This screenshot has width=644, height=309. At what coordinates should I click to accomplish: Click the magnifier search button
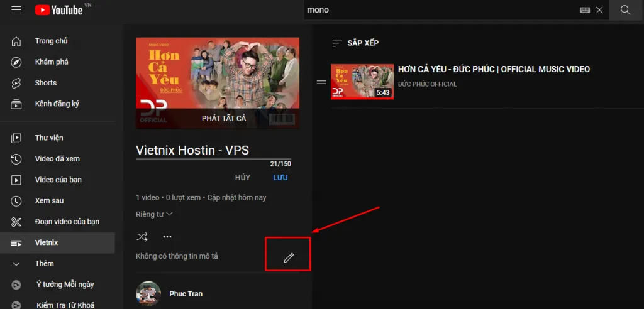(x=626, y=10)
